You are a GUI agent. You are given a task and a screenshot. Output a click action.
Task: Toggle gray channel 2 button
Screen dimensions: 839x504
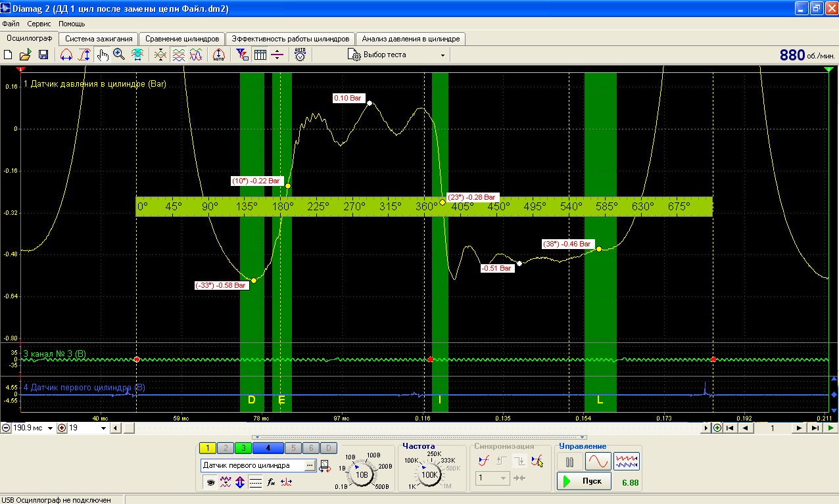point(226,448)
